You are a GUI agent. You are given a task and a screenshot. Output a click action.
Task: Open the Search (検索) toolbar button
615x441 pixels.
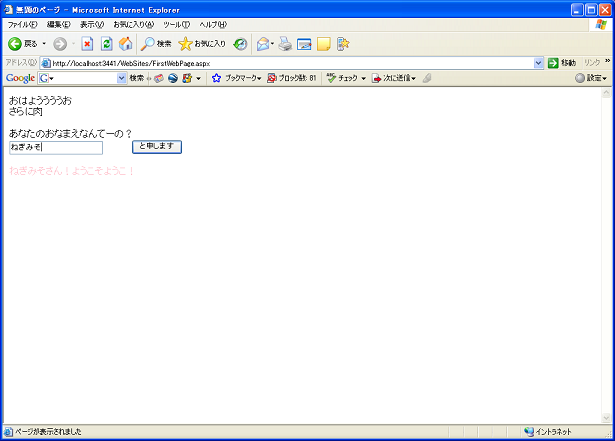click(x=156, y=44)
